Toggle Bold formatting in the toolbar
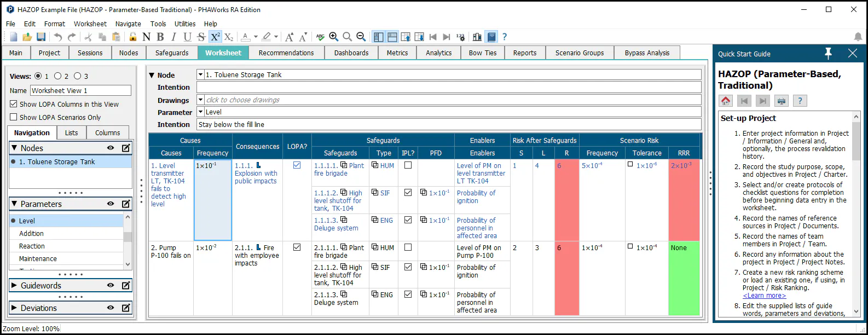The width and height of the screenshot is (868, 335). (x=160, y=37)
